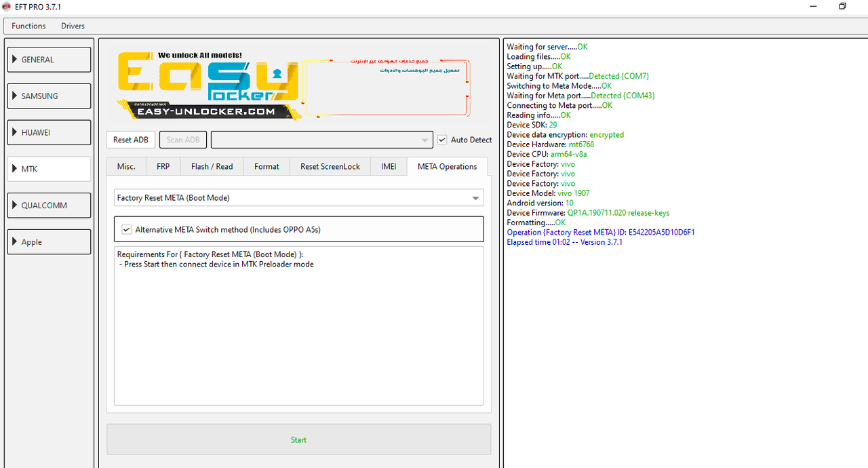Switch to the Format tab
Screen dimensions: 868x468
[267, 166]
